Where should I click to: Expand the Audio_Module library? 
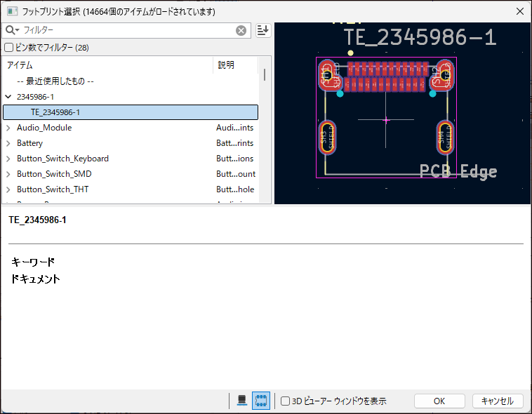(8, 128)
